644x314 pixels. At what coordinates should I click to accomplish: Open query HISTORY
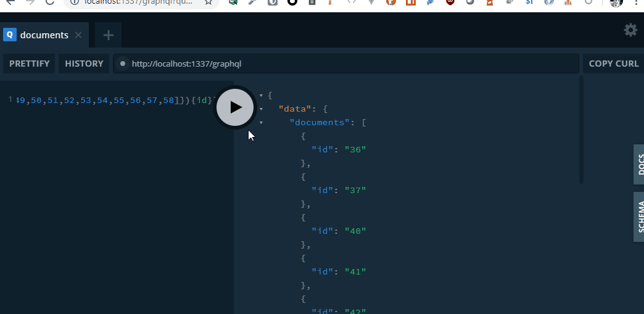pos(84,64)
